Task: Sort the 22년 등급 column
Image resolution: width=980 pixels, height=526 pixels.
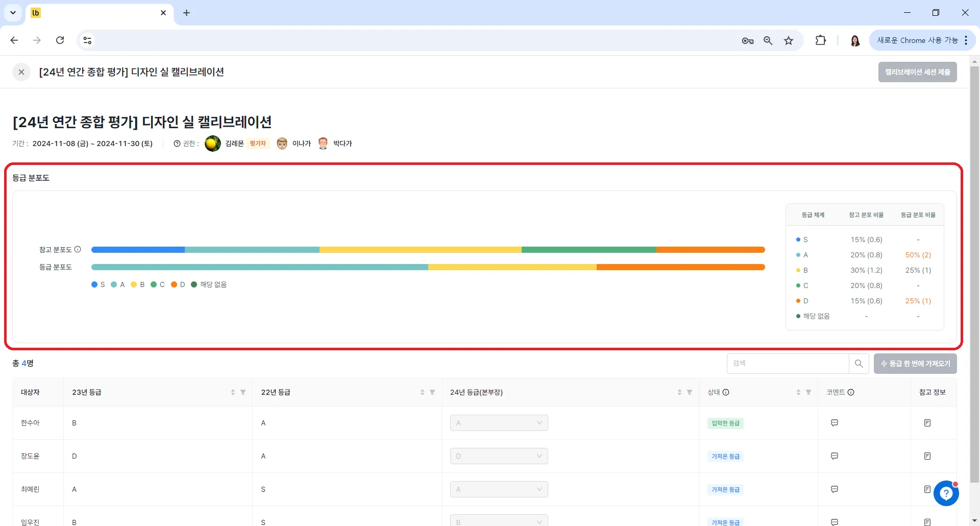Action: [422, 392]
